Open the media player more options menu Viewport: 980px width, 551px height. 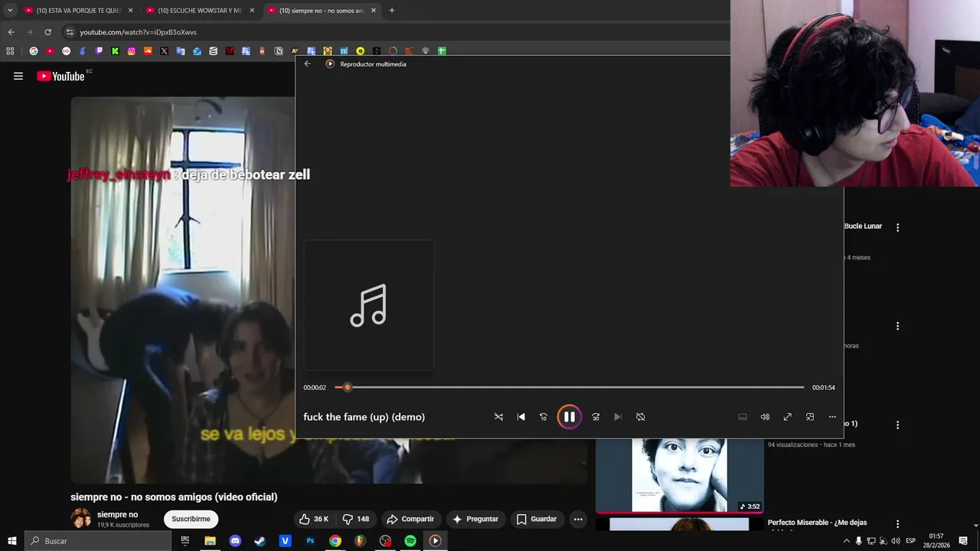(x=832, y=417)
